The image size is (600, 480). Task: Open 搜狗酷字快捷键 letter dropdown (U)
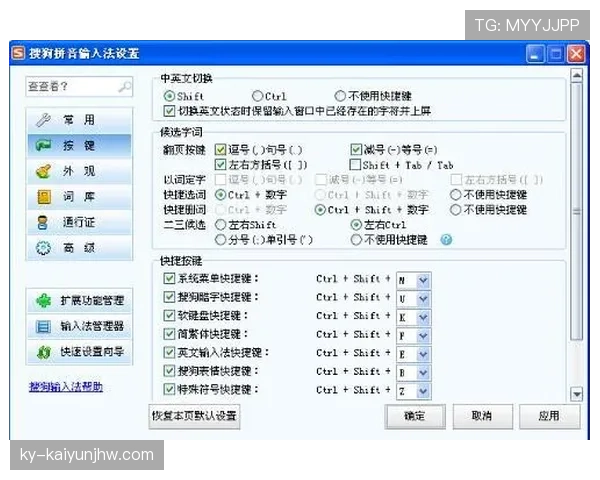pyautogui.click(x=423, y=299)
